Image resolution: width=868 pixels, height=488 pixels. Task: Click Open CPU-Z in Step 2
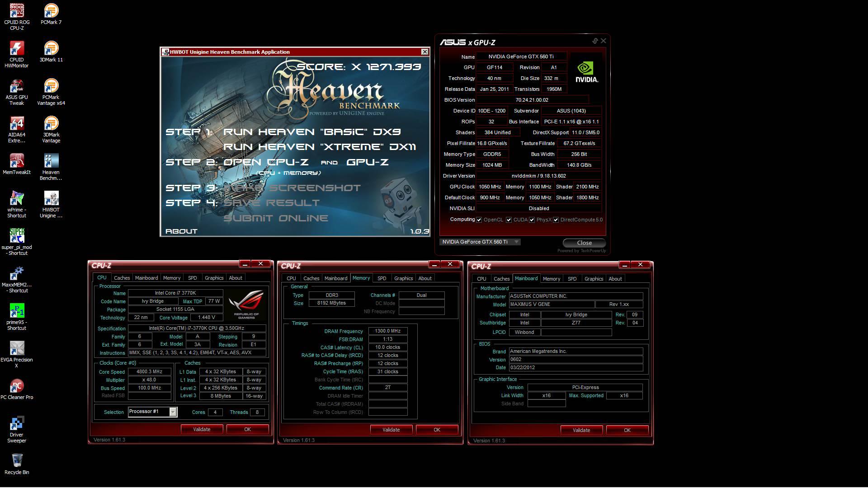tap(266, 162)
